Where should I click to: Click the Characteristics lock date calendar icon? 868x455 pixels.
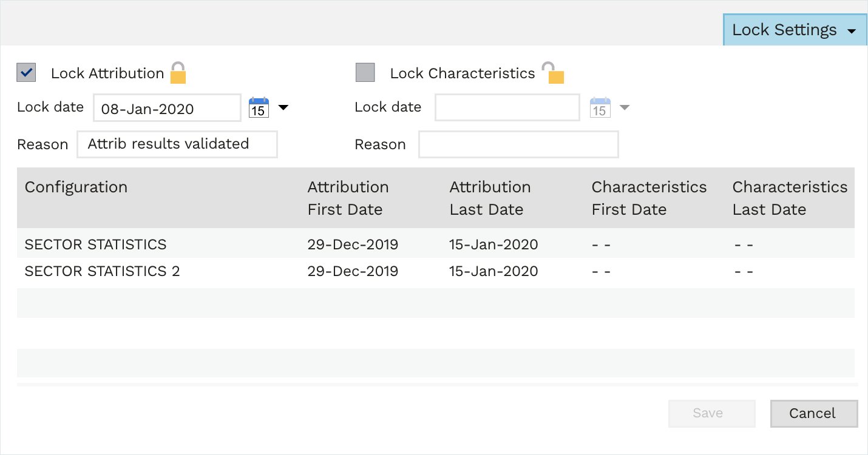[x=600, y=108]
